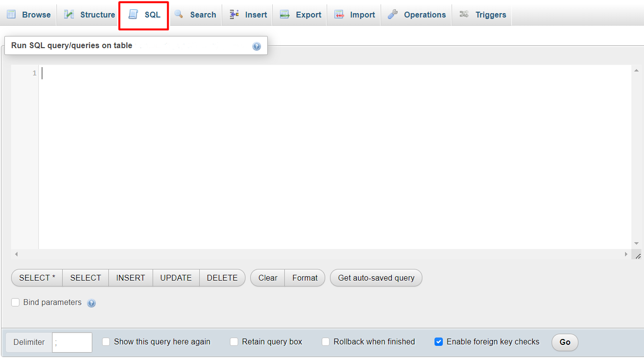Image resolution: width=644 pixels, height=358 pixels.
Task: Insert DELETE query template
Action: pos(223,278)
